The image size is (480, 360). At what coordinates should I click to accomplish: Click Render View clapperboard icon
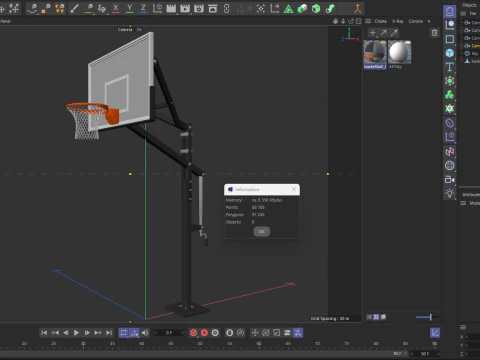(171, 8)
